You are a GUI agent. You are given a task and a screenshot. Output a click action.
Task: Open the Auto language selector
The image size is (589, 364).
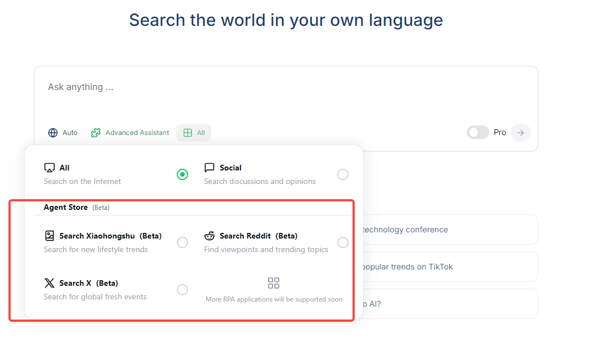point(63,133)
